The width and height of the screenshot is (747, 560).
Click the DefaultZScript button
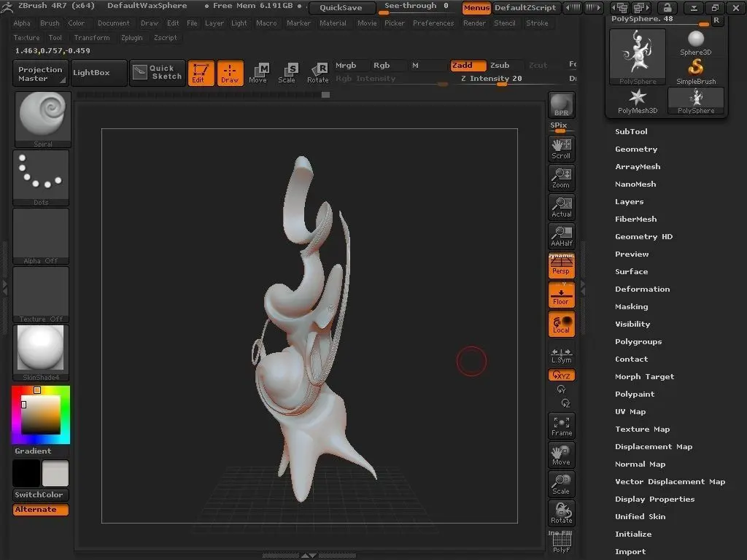(525, 7)
